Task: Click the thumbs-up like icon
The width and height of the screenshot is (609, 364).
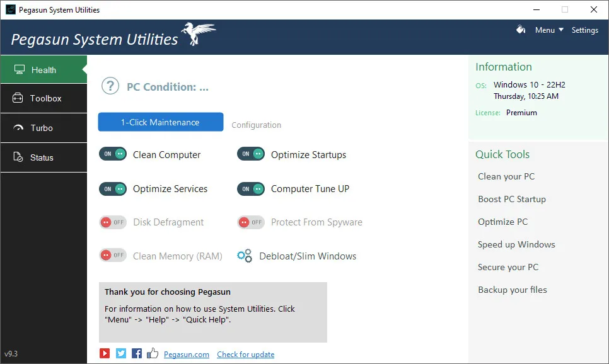Action: coord(152,353)
